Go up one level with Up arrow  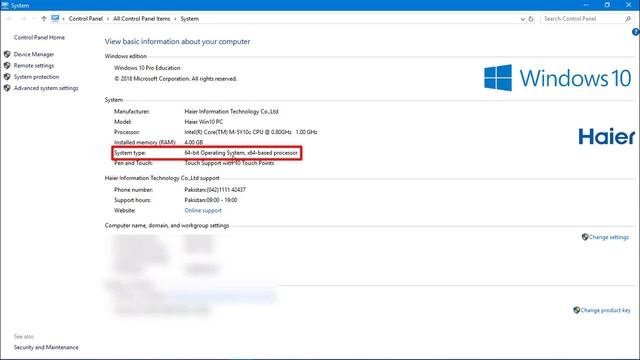point(44,19)
